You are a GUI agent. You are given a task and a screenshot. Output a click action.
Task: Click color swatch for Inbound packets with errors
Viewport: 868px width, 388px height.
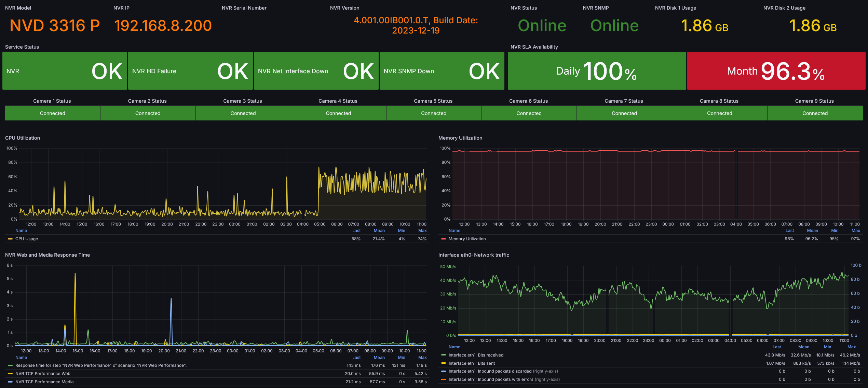[x=443, y=379]
